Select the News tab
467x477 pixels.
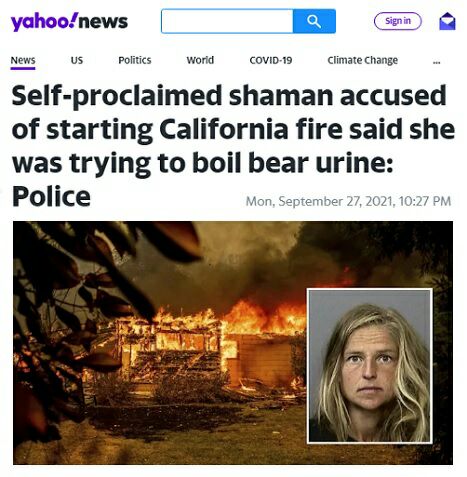point(23,60)
